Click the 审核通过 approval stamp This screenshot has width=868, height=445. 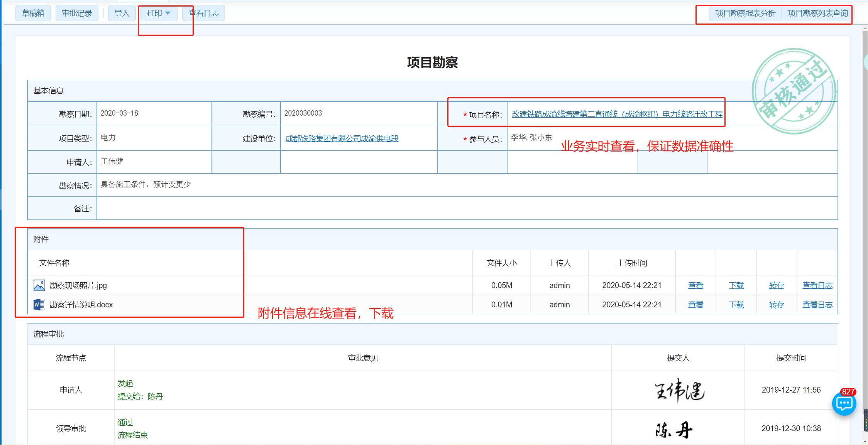pyautogui.click(x=794, y=91)
